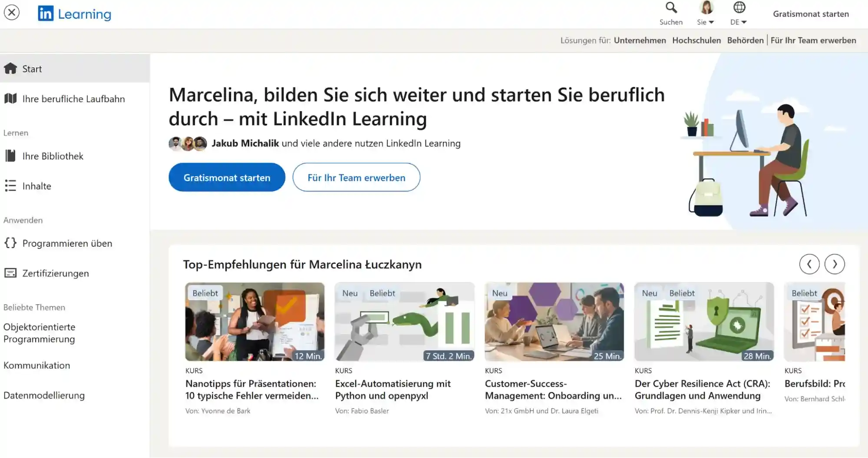Click the book icon for Ihre Bibliothek
The image size is (868, 458).
pyautogui.click(x=10, y=156)
